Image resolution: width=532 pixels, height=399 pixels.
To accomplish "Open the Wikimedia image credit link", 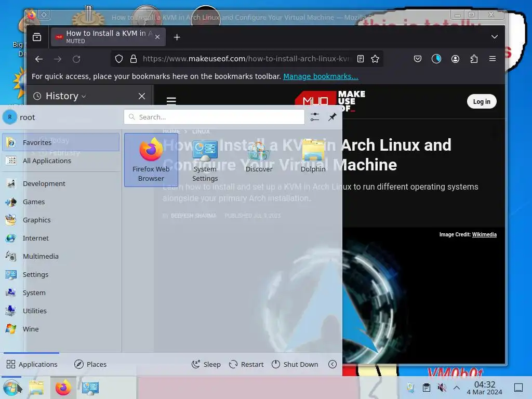I will pos(484,234).
